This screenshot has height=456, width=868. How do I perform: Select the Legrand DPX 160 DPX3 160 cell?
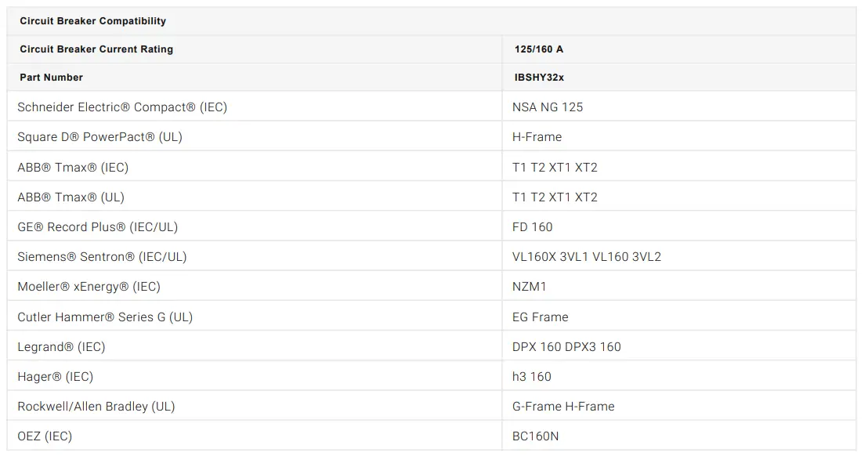pyautogui.click(x=566, y=347)
